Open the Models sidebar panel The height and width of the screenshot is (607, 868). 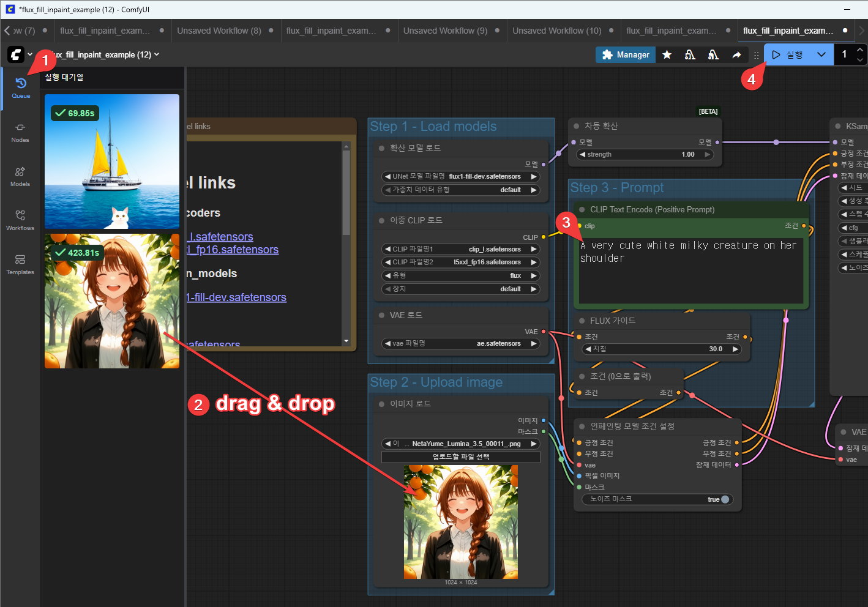(20, 176)
